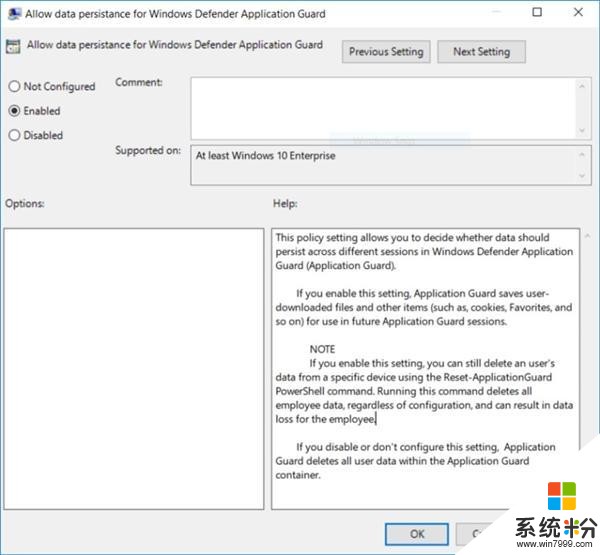
Task: Select the Enabled radio button
Action: click(x=14, y=111)
